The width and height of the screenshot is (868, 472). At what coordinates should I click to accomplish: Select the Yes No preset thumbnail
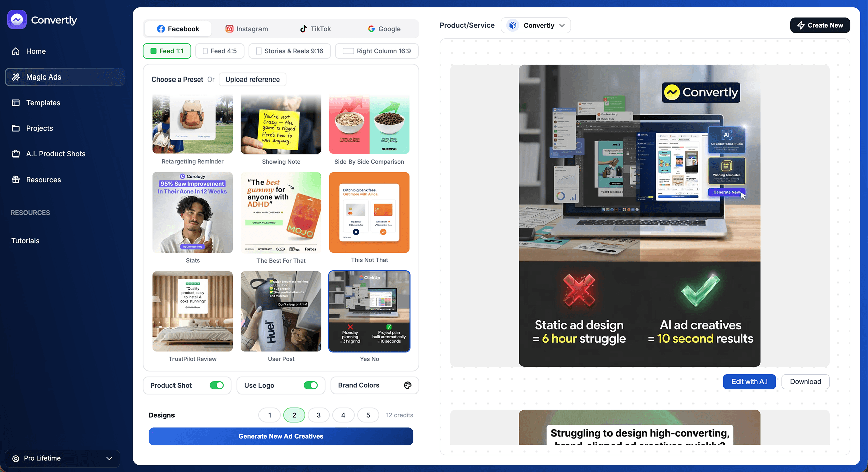pyautogui.click(x=370, y=311)
